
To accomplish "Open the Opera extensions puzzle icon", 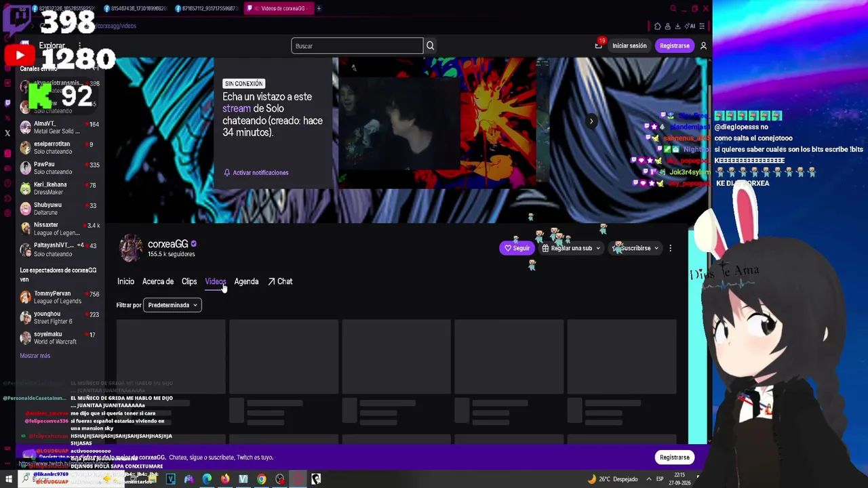I will pyautogui.click(x=657, y=26).
